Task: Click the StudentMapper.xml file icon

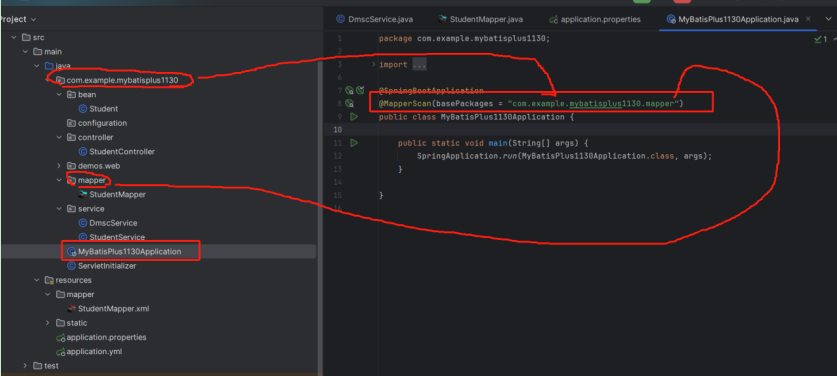Action: pos(71,309)
